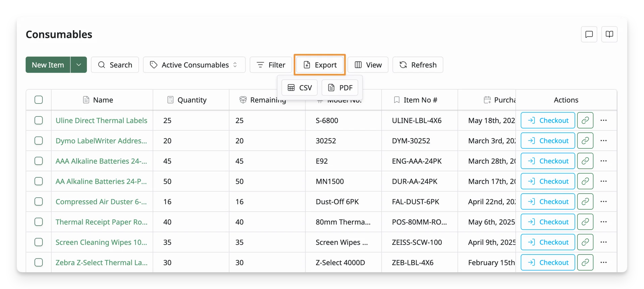Check the Dymo LabelWriter row checkbox
This screenshot has height=289, width=644.
click(x=39, y=141)
